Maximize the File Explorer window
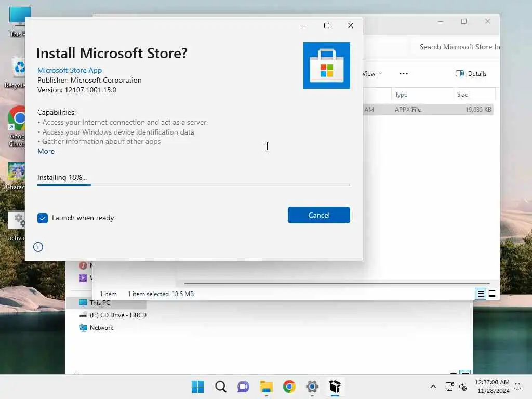 coord(464,21)
